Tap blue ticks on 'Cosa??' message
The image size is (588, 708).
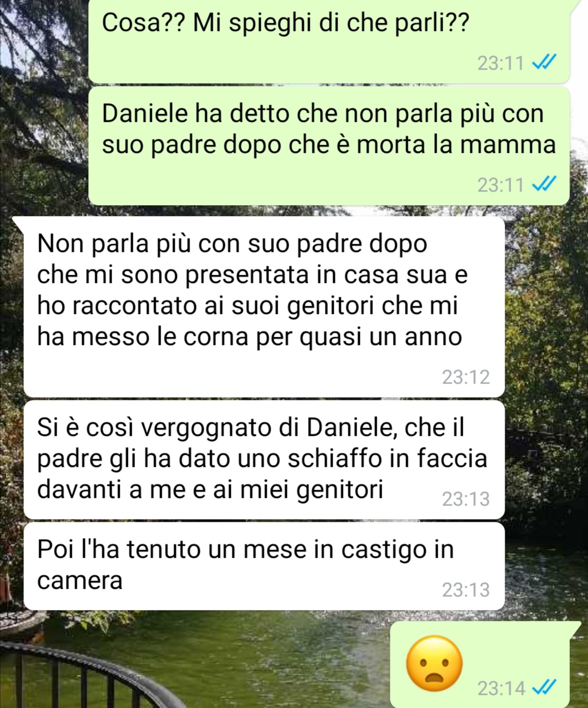(x=544, y=63)
